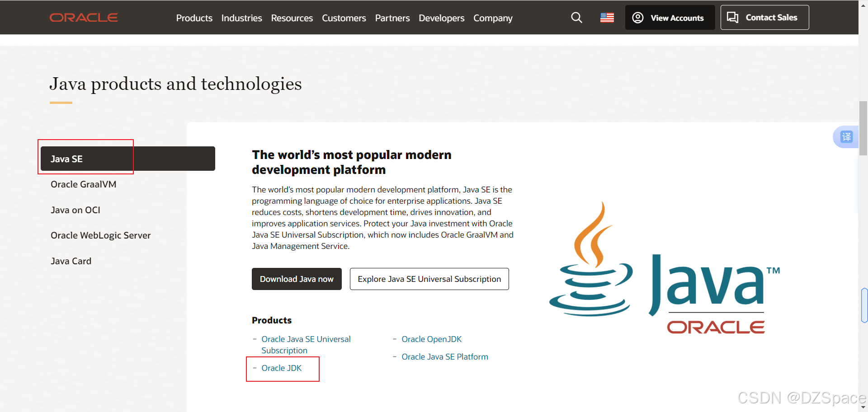Open the Oracle JDK link
The height and width of the screenshot is (412, 868).
pyautogui.click(x=281, y=368)
